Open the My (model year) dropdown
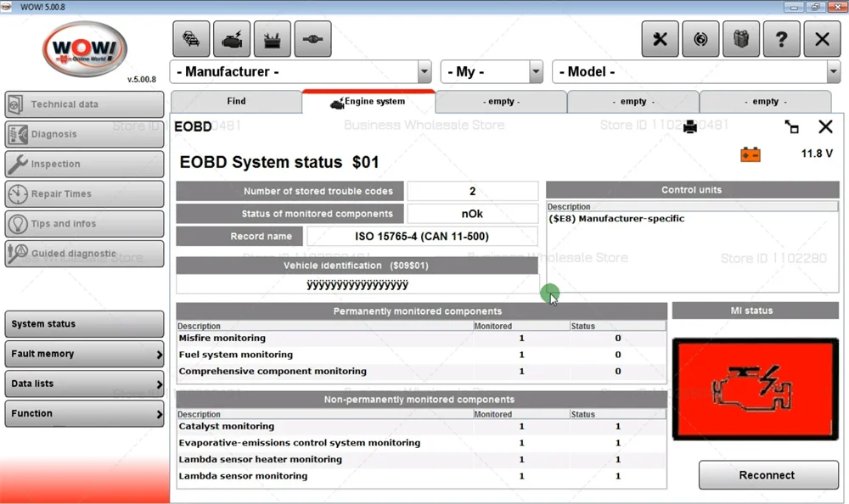The width and height of the screenshot is (849, 504). (x=492, y=71)
